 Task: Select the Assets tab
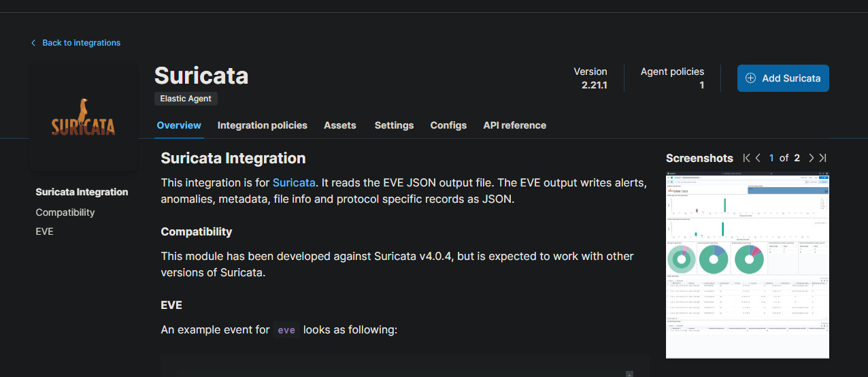click(x=340, y=125)
